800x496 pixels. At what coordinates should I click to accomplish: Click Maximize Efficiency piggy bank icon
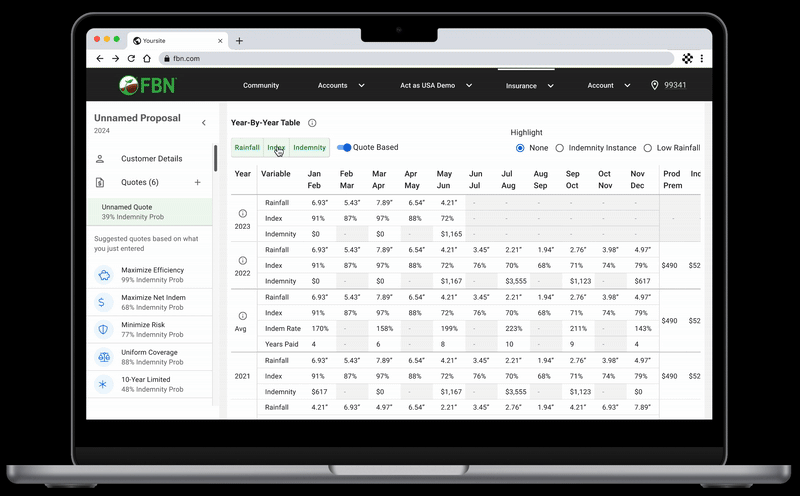tap(104, 275)
